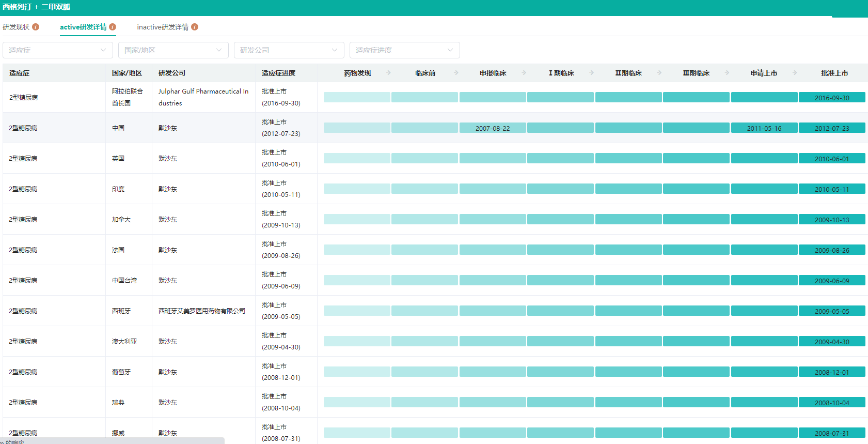Click info icon beside inactive研发详情 tab

[x=195, y=27]
